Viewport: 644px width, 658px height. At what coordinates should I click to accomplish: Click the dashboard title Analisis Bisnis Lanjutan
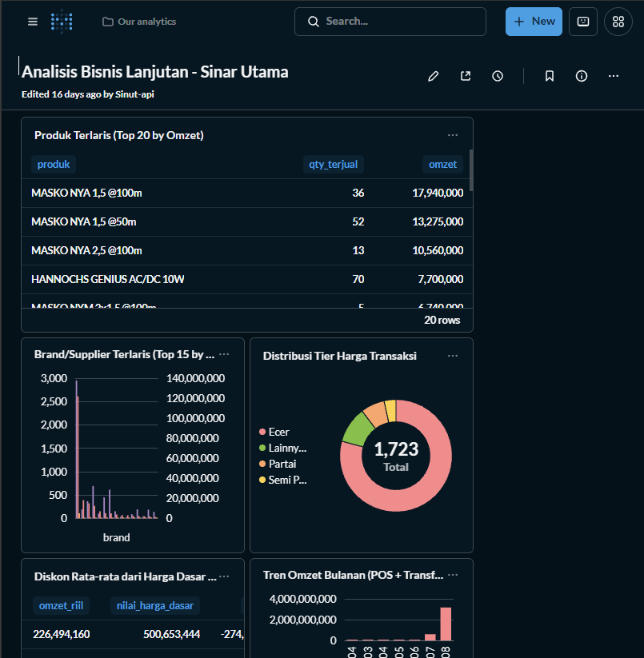coord(155,72)
